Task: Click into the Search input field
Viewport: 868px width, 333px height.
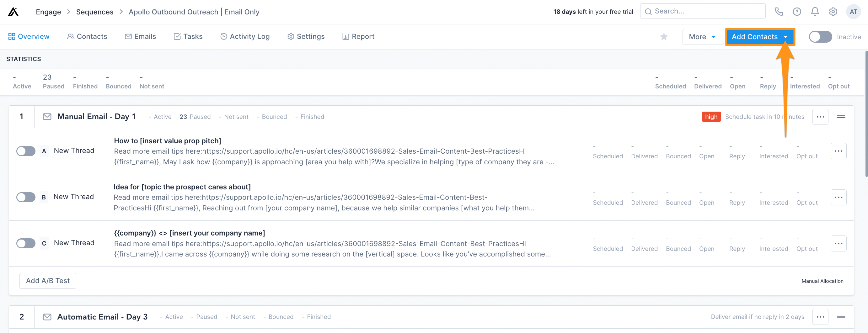Action: [x=703, y=12]
